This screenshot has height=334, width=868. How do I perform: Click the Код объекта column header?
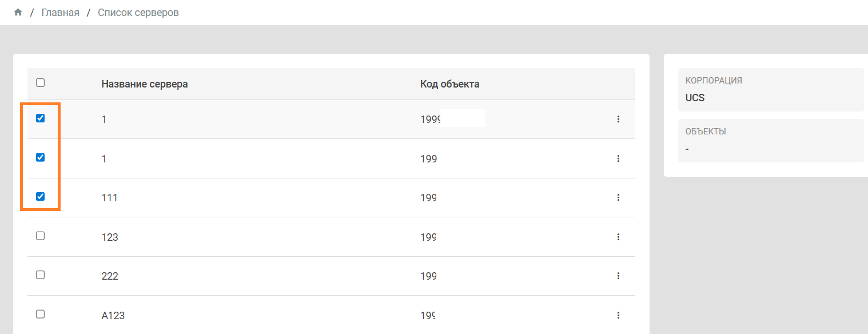(449, 84)
